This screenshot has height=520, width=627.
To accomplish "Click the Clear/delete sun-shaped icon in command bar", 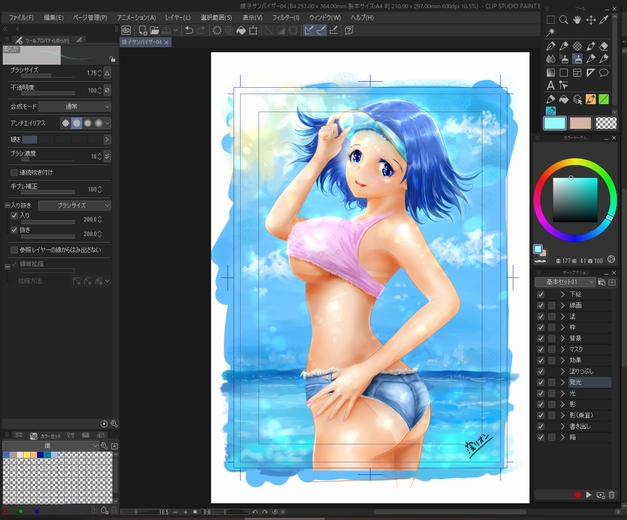I will click(217, 30).
